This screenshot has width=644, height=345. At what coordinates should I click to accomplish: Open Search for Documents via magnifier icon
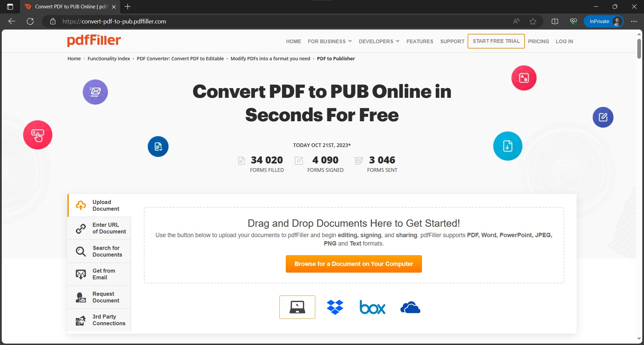[x=80, y=251]
